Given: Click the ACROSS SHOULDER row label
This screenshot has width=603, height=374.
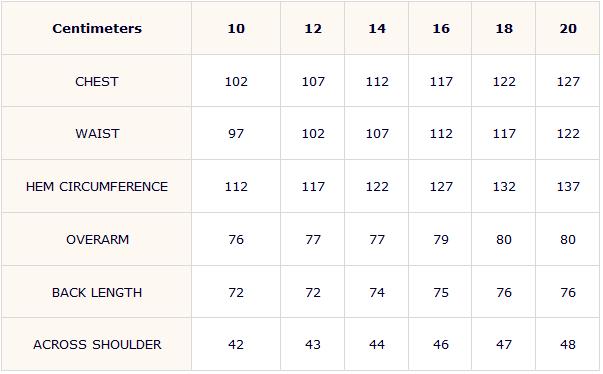Looking at the screenshot, I should pos(97,345).
